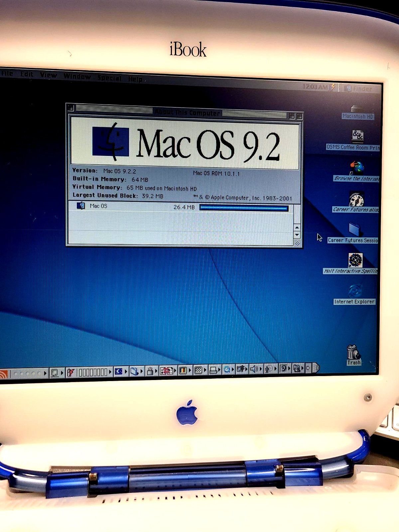The height and width of the screenshot is (532, 399).
Task: Open popup arrow beside the ear speech icon
Action: [290, 368]
